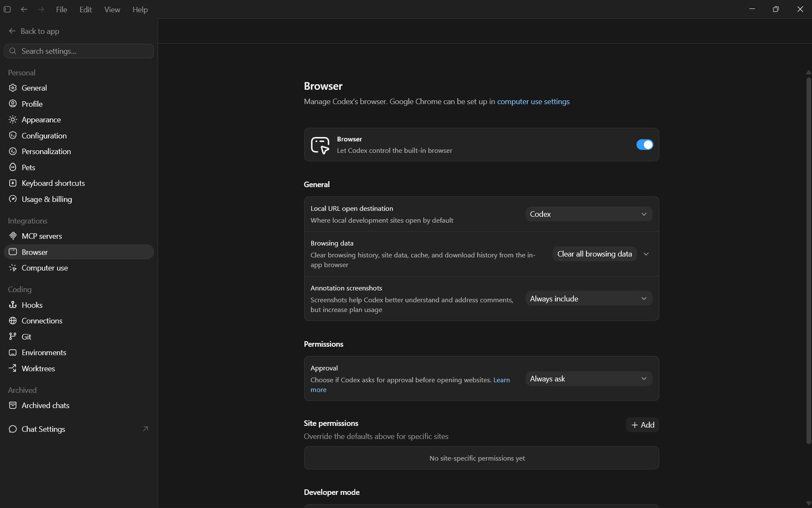
Task: Select MCP servers in the sidebar
Action: (79, 236)
